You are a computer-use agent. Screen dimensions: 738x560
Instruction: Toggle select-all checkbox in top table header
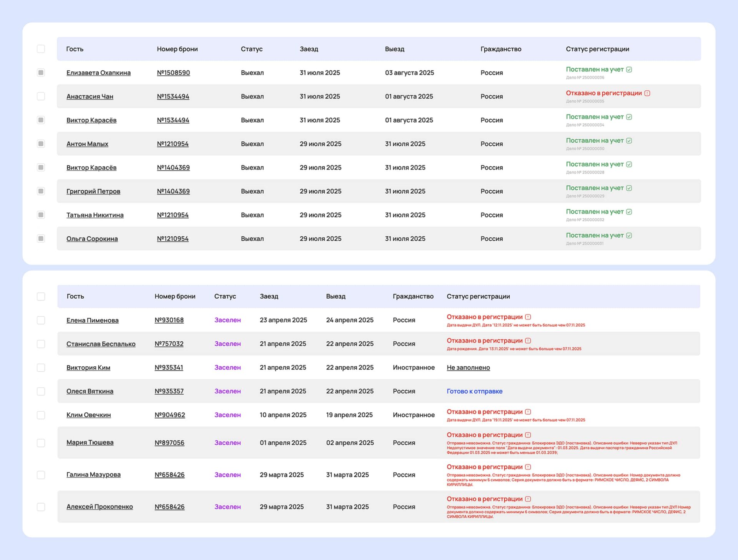click(41, 49)
